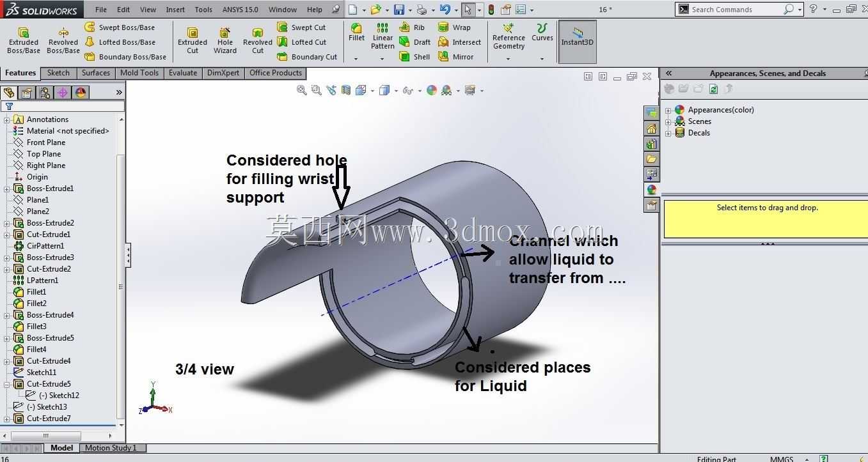Viewport: 868px width, 462px height.
Task: Select the CirPattern1 feature
Action: coord(45,246)
